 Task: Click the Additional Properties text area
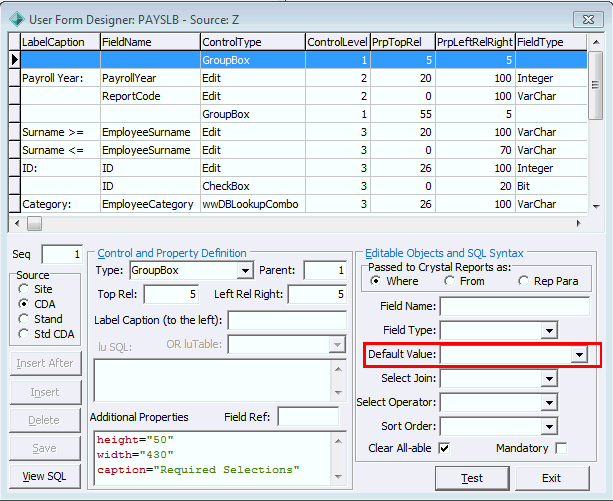[213, 458]
